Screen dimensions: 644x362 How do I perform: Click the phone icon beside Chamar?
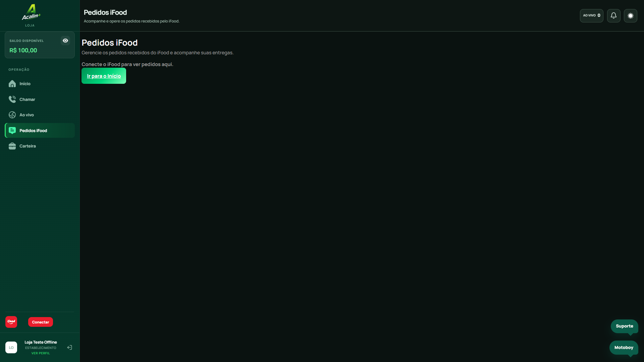point(12,99)
